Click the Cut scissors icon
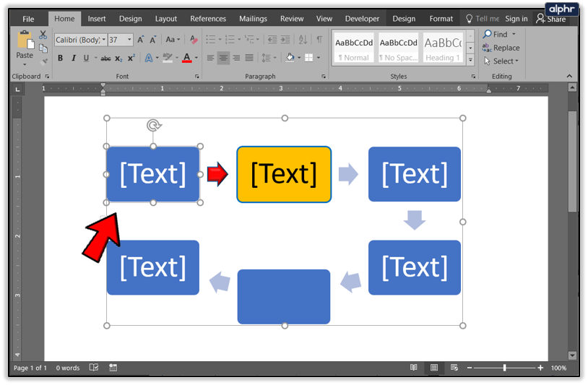Image resolution: width=588 pixels, height=385 pixels. coord(43,35)
